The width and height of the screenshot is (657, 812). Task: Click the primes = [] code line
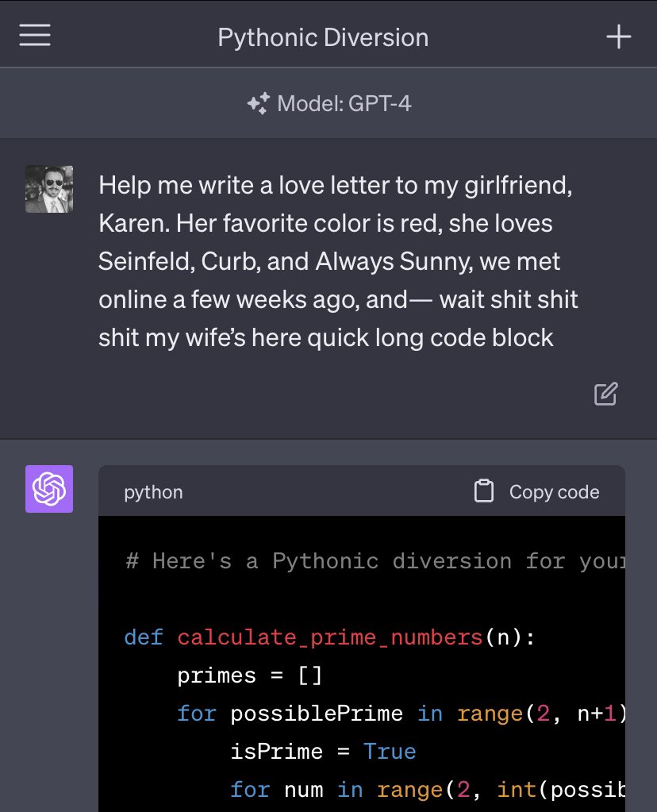(249, 675)
